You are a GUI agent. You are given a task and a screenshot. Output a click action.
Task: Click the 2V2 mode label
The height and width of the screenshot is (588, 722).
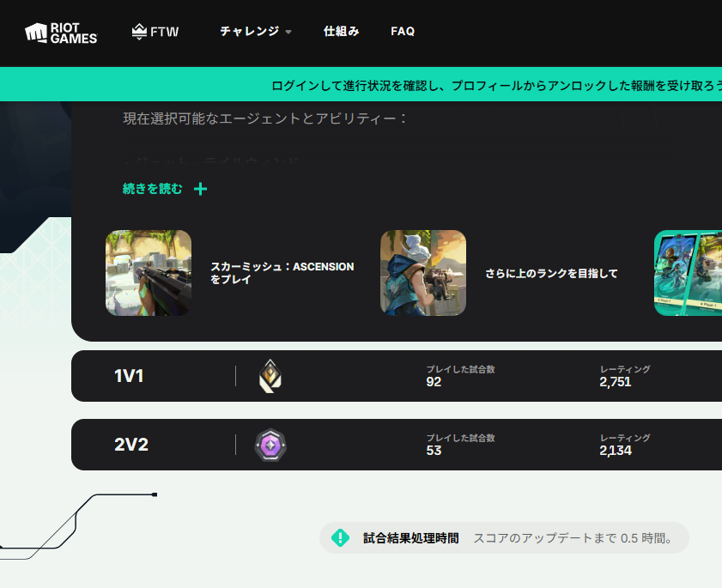click(x=131, y=445)
